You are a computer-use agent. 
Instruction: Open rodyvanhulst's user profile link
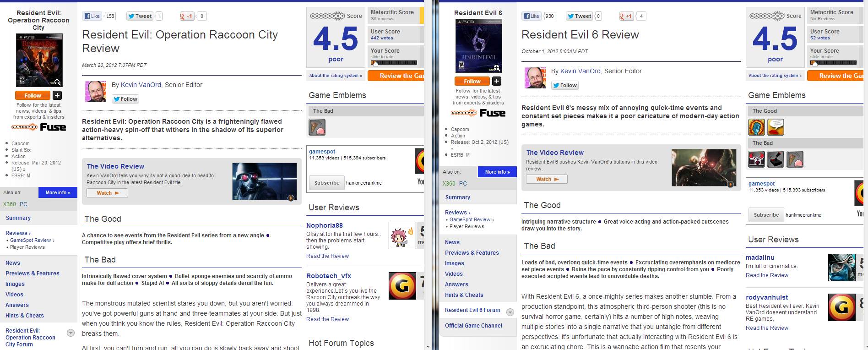point(766,297)
